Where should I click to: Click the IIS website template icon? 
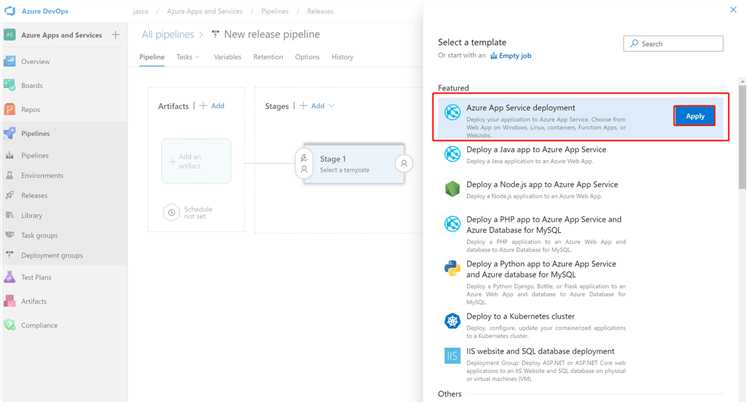[452, 355]
